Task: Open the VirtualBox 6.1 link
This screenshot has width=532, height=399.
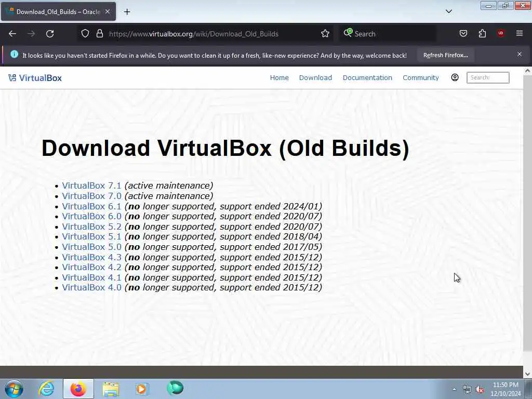Action: pyautogui.click(x=91, y=206)
